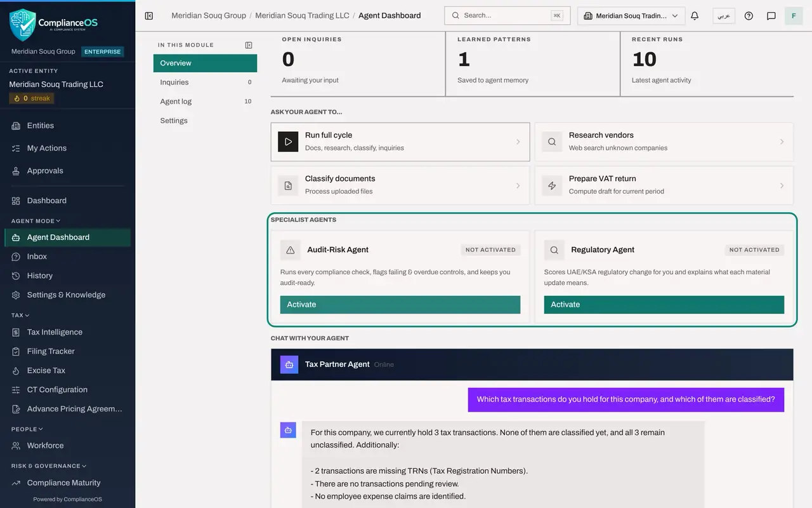The image size is (812, 508).
Task: Collapse the Agent Mode section
Action: (x=36, y=221)
